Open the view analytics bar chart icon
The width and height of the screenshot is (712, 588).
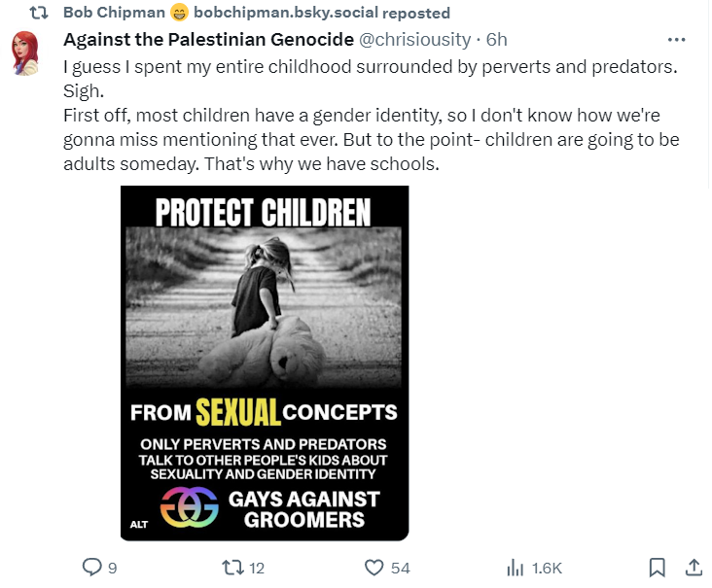tap(515, 568)
